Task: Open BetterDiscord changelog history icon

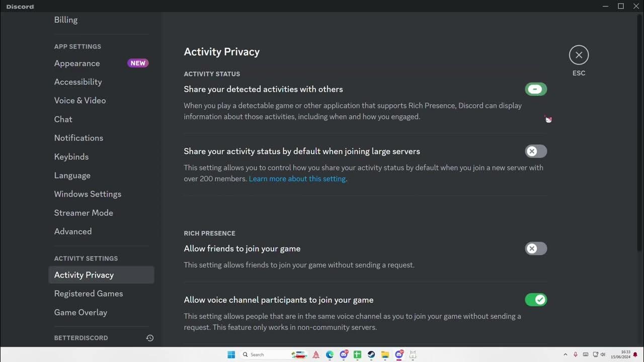Action: pyautogui.click(x=149, y=338)
